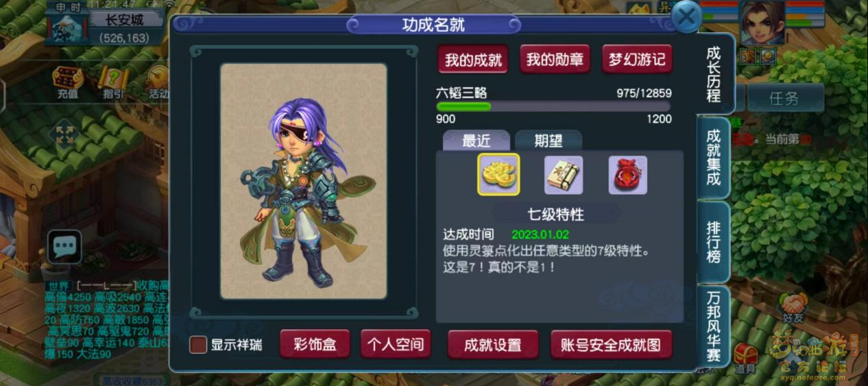Screen dimensions: 868x386
Task: Select the scroll book achievement icon
Action: 564,175
